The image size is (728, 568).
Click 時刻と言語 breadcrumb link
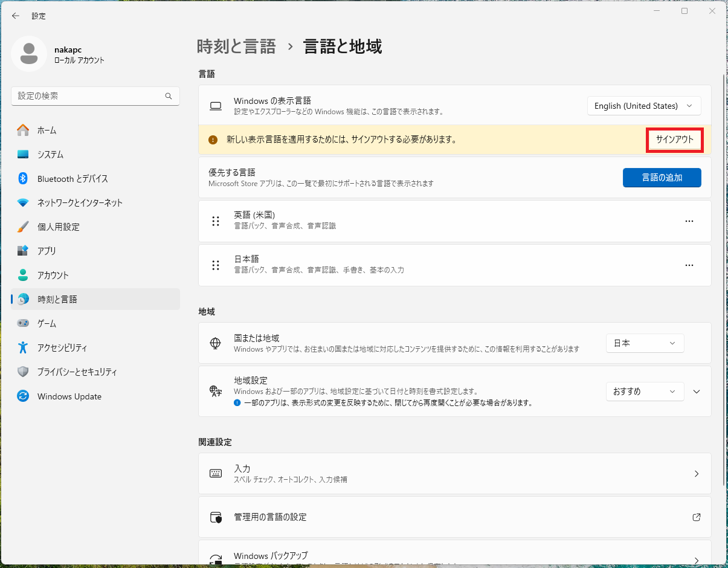(x=236, y=47)
